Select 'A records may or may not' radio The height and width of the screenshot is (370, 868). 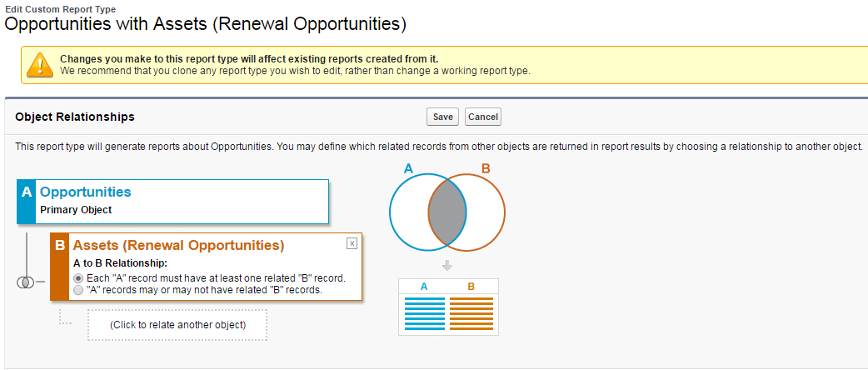pos(78,290)
